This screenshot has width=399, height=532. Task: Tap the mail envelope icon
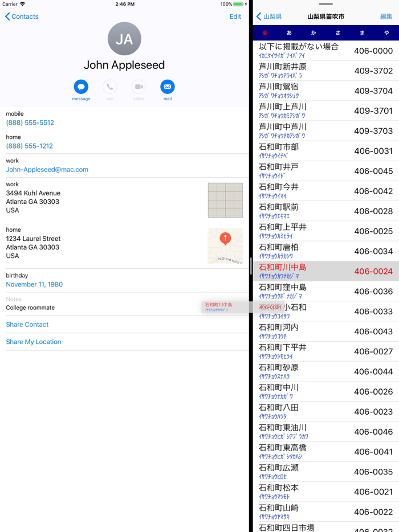coord(168,87)
